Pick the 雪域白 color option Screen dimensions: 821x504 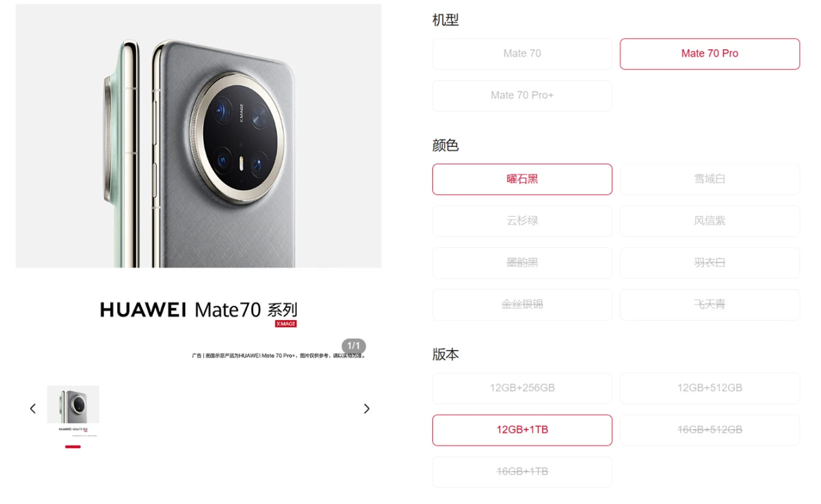(709, 179)
